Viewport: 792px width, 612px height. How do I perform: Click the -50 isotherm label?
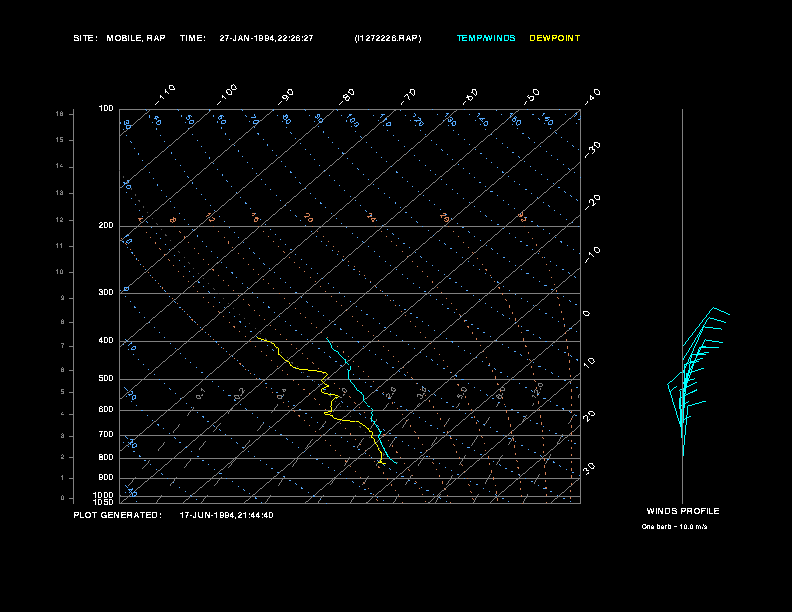pos(531,97)
